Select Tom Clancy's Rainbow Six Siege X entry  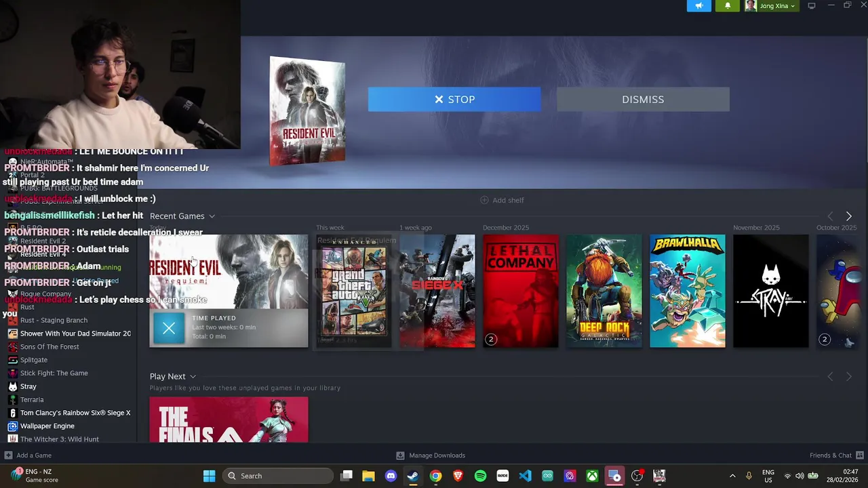pos(75,413)
